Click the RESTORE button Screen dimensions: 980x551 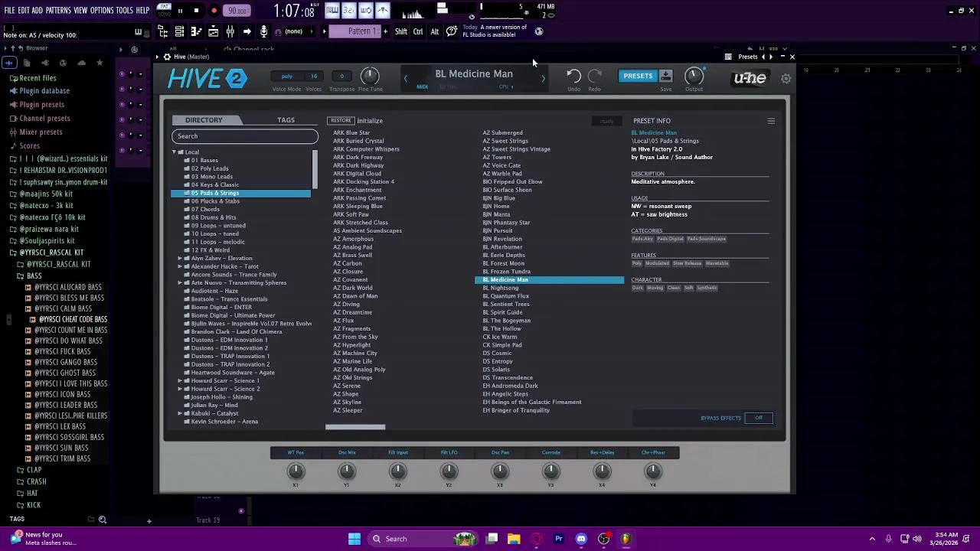click(x=341, y=120)
